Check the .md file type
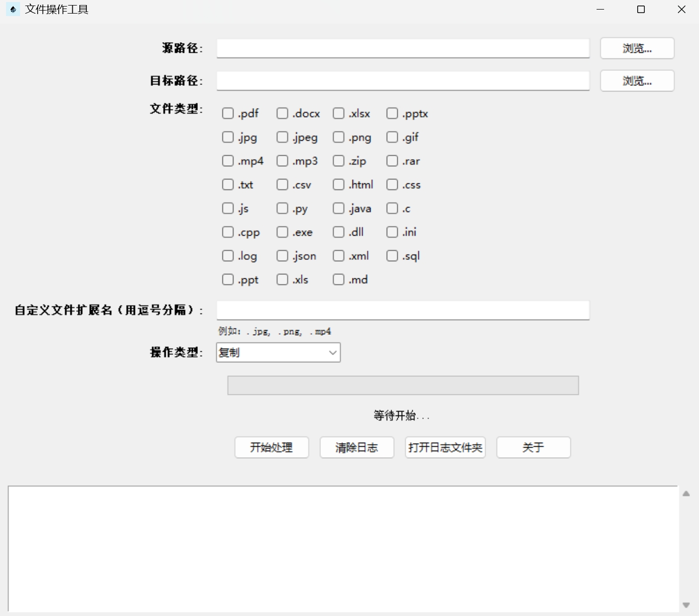This screenshot has width=699, height=616. (338, 279)
